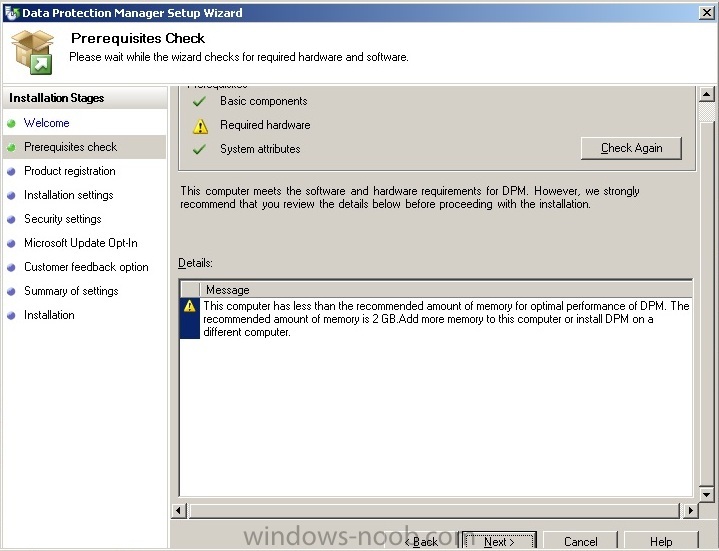
Task: Click the Installation stage bullet icon
Action: [x=11, y=315]
